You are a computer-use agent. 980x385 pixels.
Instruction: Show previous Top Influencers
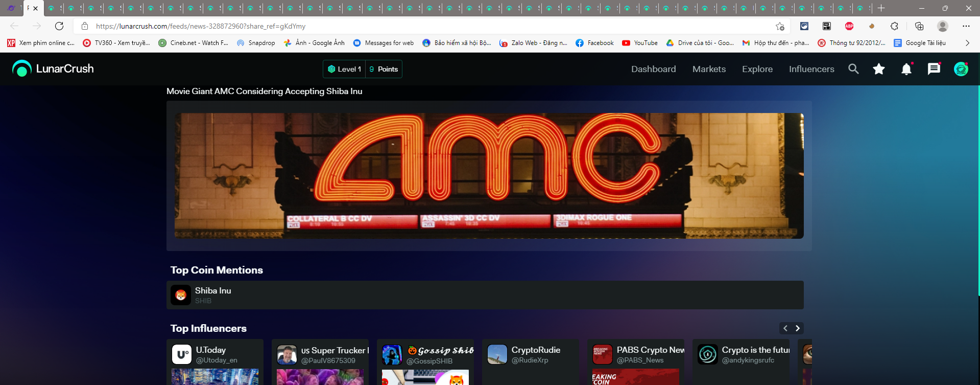coord(785,328)
